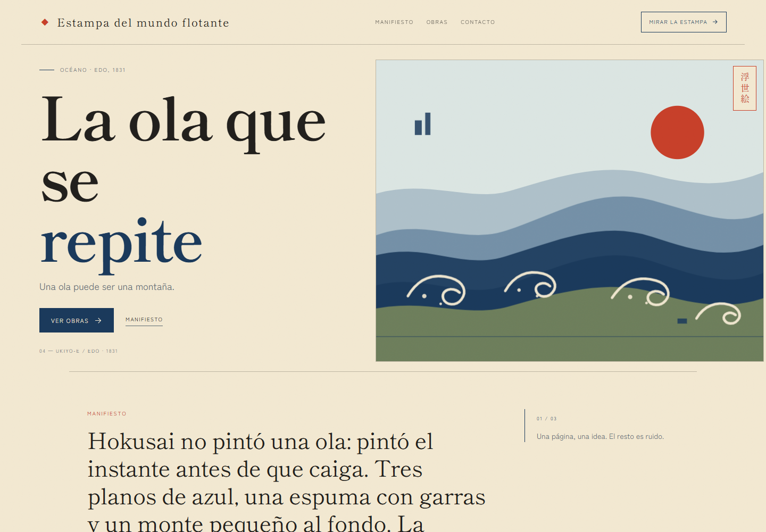Click the leftmost foam curl in the print

[436, 290]
